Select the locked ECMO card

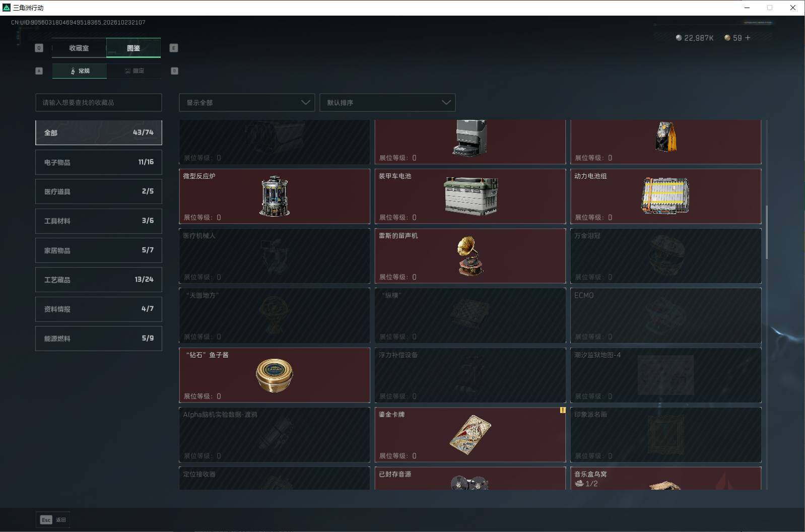pos(665,315)
